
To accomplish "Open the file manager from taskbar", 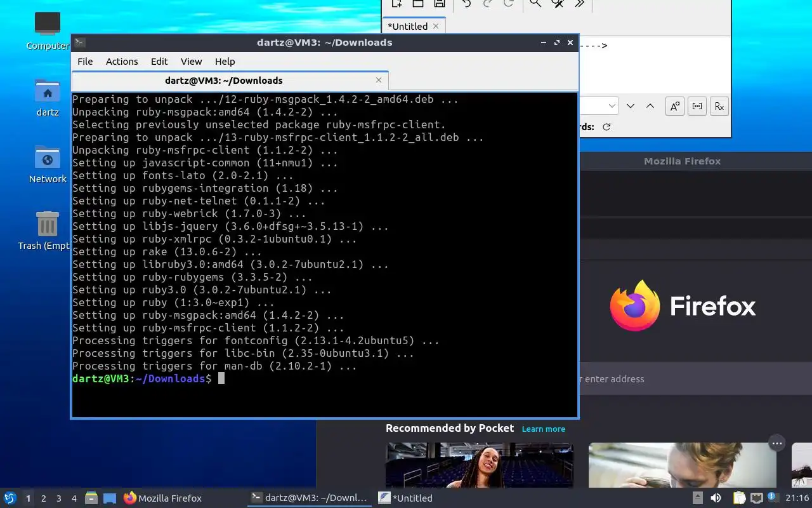I will click(x=91, y=498).
